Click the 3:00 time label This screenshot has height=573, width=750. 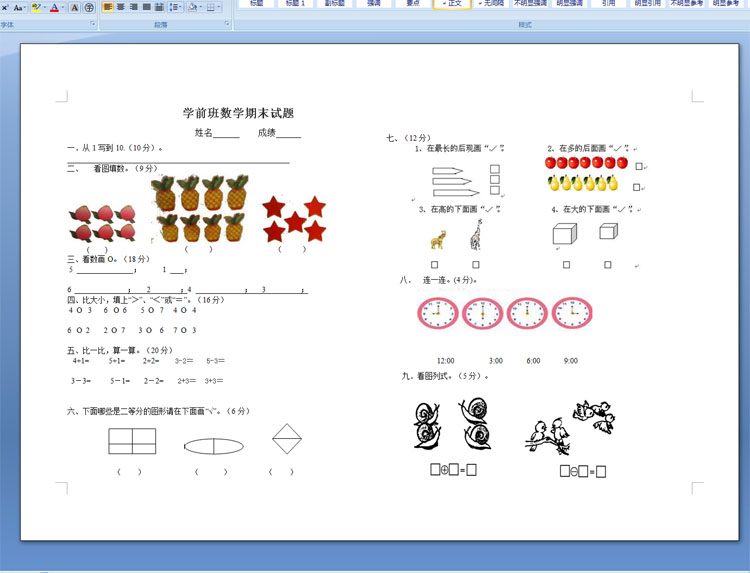point(496,361)
